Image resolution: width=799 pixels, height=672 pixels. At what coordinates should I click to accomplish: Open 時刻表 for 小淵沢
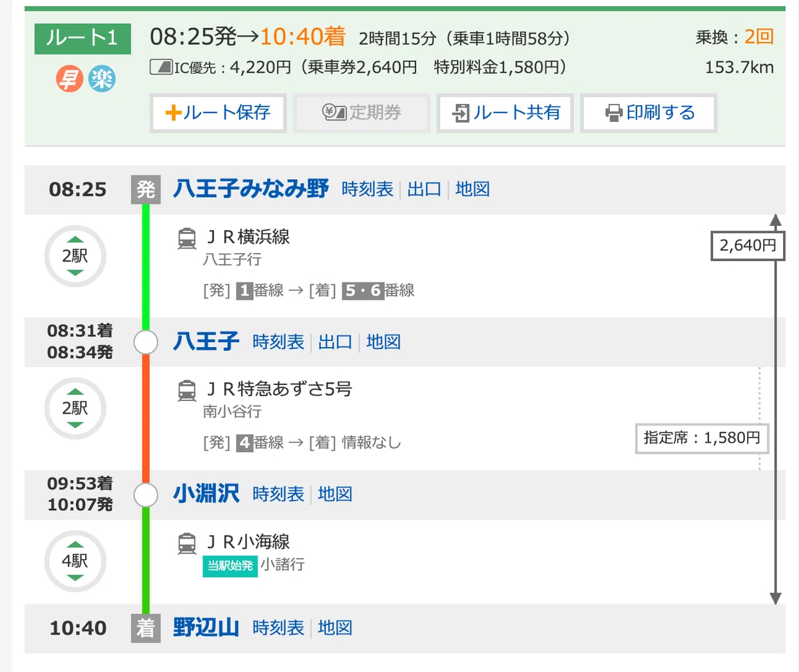[x=278, y=494]
